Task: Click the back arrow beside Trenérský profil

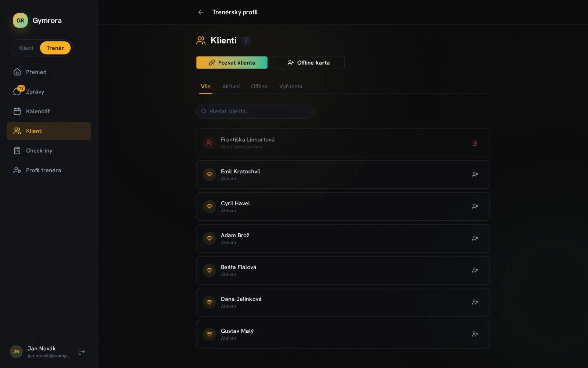Action: [201, 12]
